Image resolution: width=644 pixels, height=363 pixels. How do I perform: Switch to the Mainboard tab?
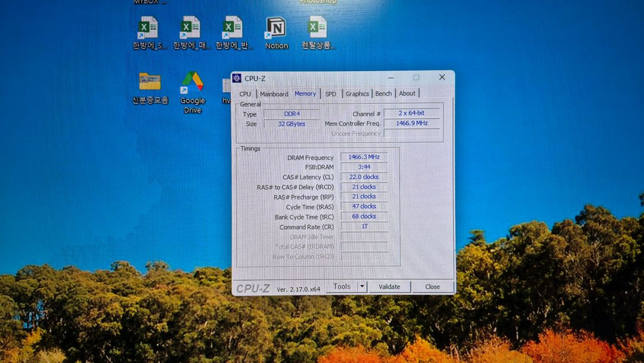[274, 94]
